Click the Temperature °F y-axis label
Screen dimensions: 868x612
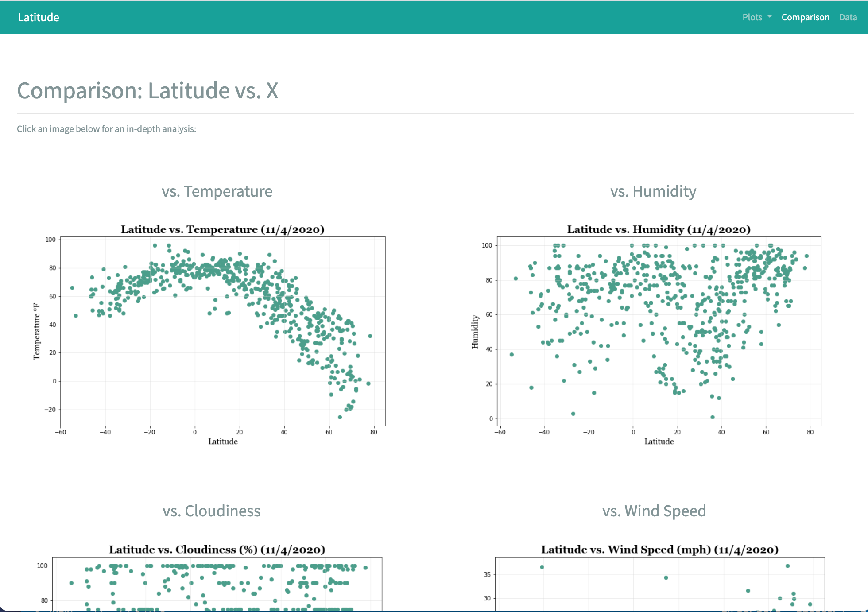(37, 331)
